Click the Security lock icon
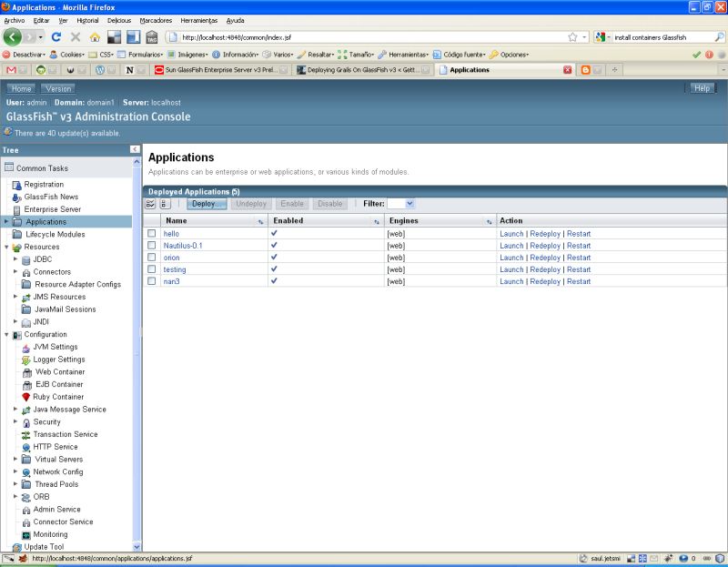Image resolution: width=728 pixels, height=567 pixels. pos(26,422)
